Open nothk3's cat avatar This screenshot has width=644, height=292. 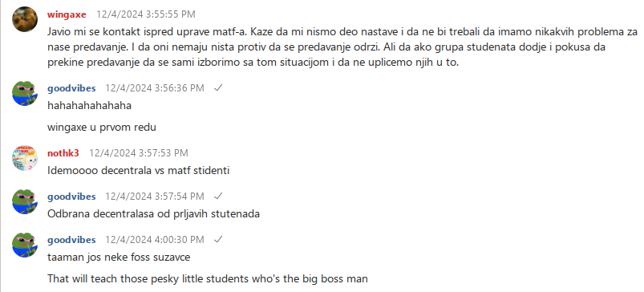pos(26,158)
